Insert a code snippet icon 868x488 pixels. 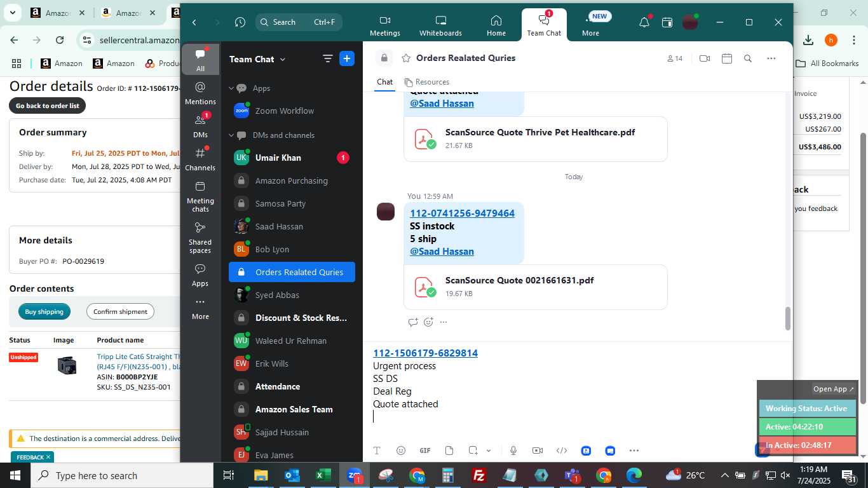click(562, 451)
